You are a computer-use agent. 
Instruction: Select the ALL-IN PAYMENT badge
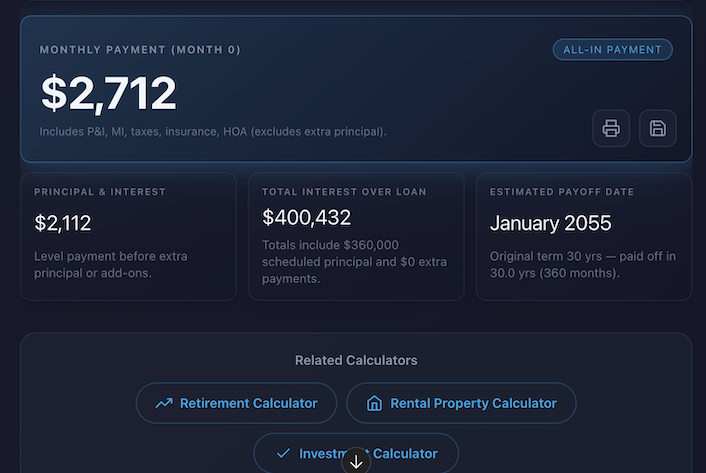pos(613,49)
